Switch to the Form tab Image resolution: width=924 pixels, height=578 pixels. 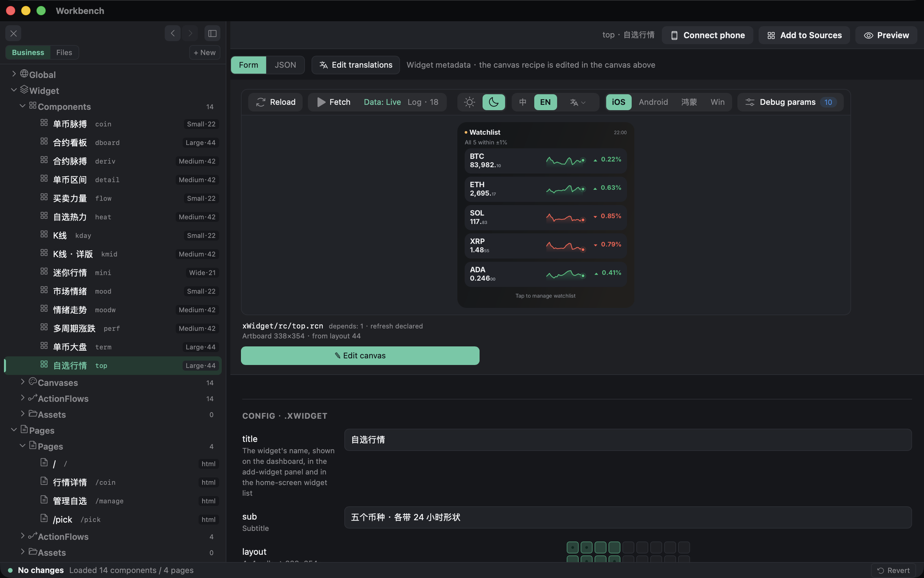[x=248, y=65]
